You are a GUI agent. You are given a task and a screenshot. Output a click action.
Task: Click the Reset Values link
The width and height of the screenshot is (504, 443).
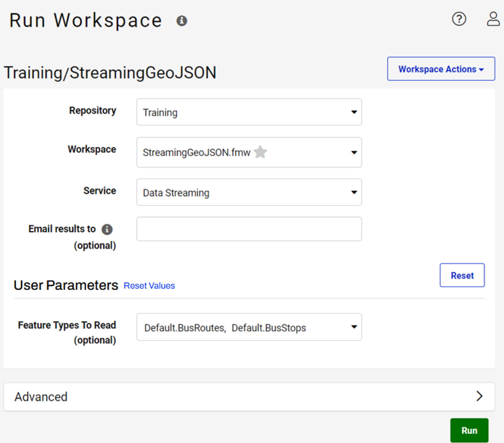[x=149, y=285]
